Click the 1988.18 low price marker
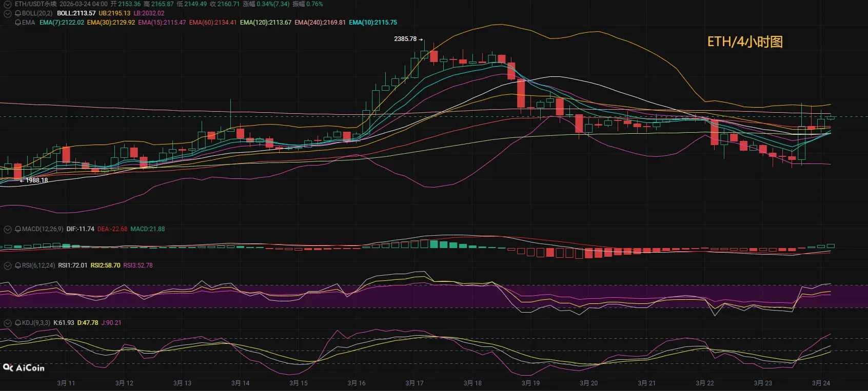This screenshot has height=391, width=868. tap(36, 180)
